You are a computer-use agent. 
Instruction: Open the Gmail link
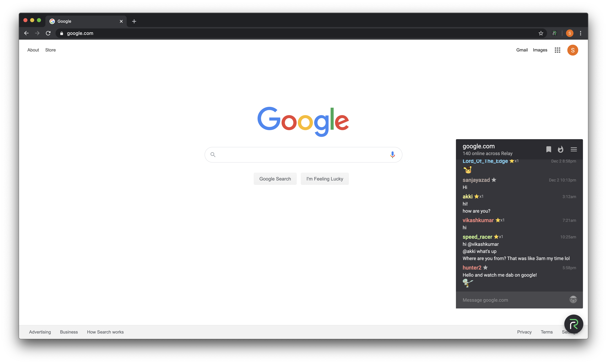tap(522, 50)
